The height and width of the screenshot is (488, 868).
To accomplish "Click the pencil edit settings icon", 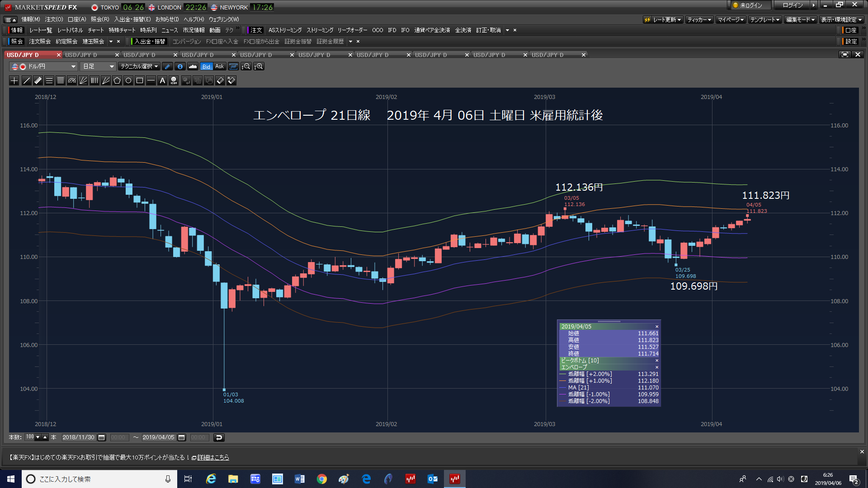I will (167, 66).
